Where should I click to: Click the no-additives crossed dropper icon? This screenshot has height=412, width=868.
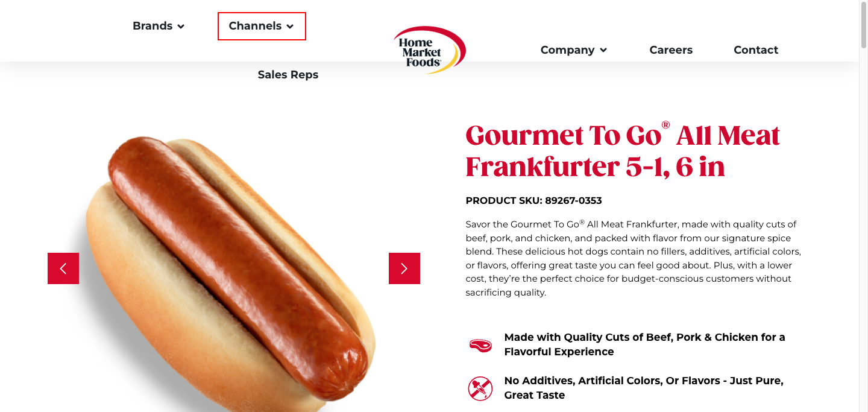(x=480, y=388)
